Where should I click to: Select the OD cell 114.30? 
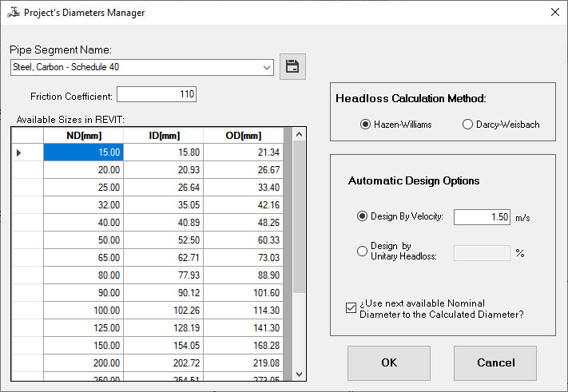tap(244, 311)
